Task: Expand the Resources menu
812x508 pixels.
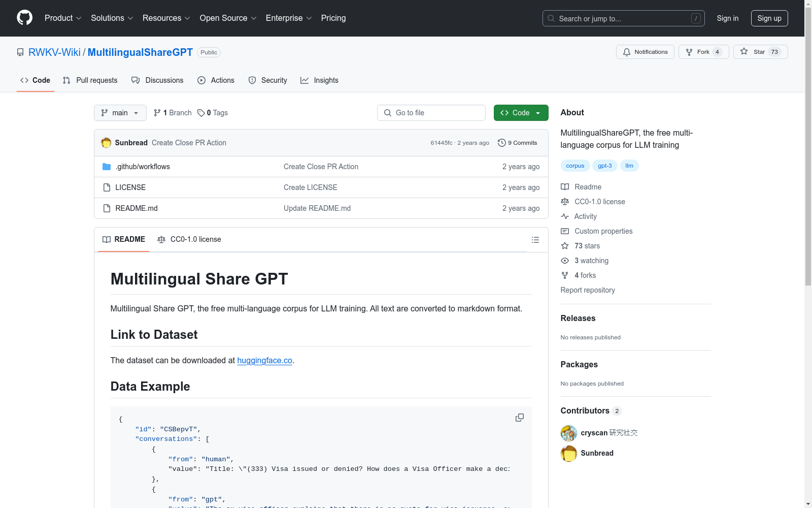Action: (166, 18)
